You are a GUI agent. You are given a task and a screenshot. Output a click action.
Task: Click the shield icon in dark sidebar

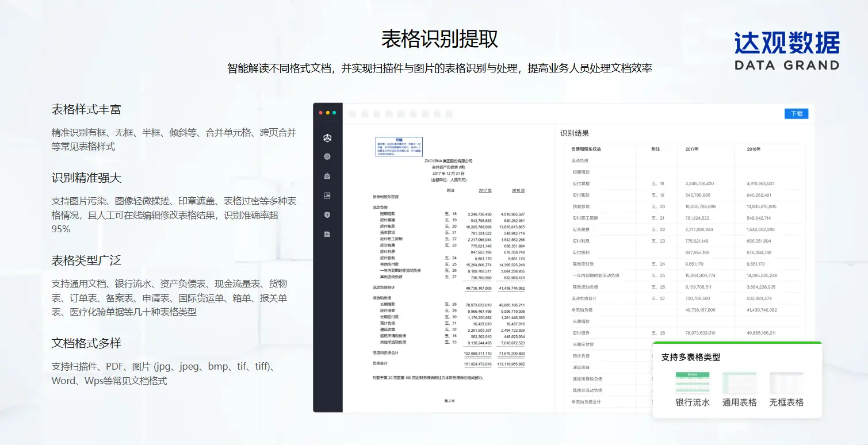tap(327, 215)
